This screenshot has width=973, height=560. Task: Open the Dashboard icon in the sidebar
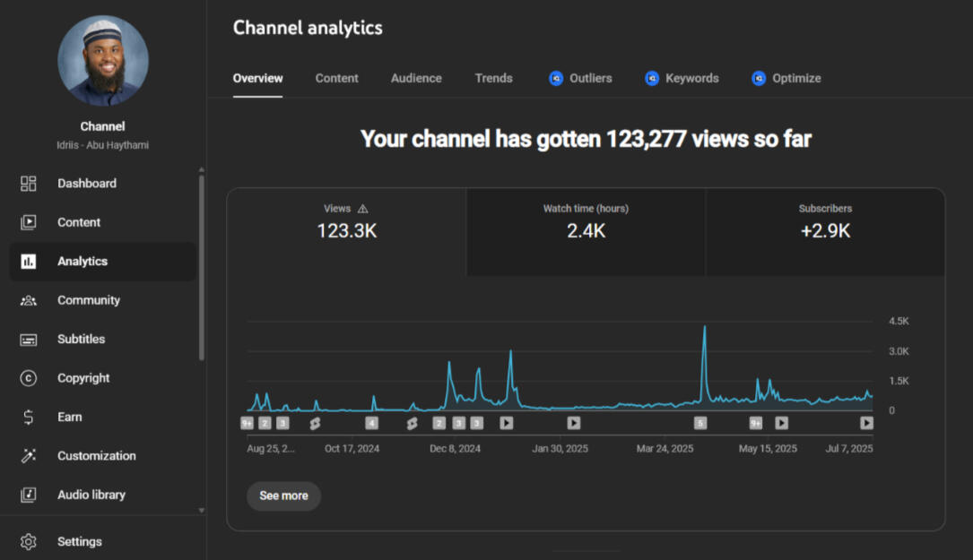(x=29, y=184)
